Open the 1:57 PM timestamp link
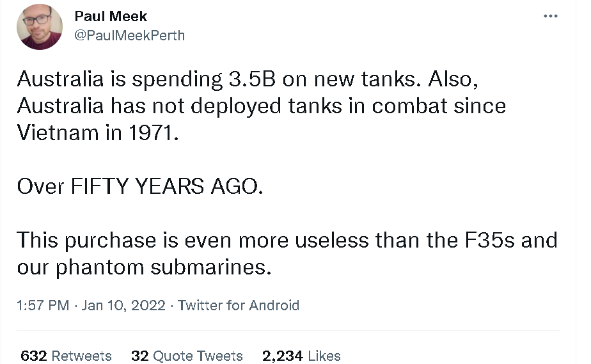591x364 pixels. pos(43,305)
